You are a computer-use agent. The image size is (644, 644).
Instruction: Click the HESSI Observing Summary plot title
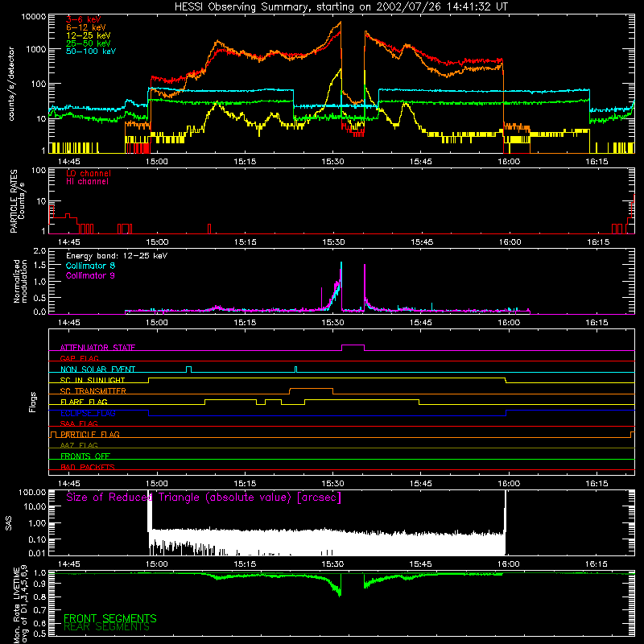click(x=341, y=7)
